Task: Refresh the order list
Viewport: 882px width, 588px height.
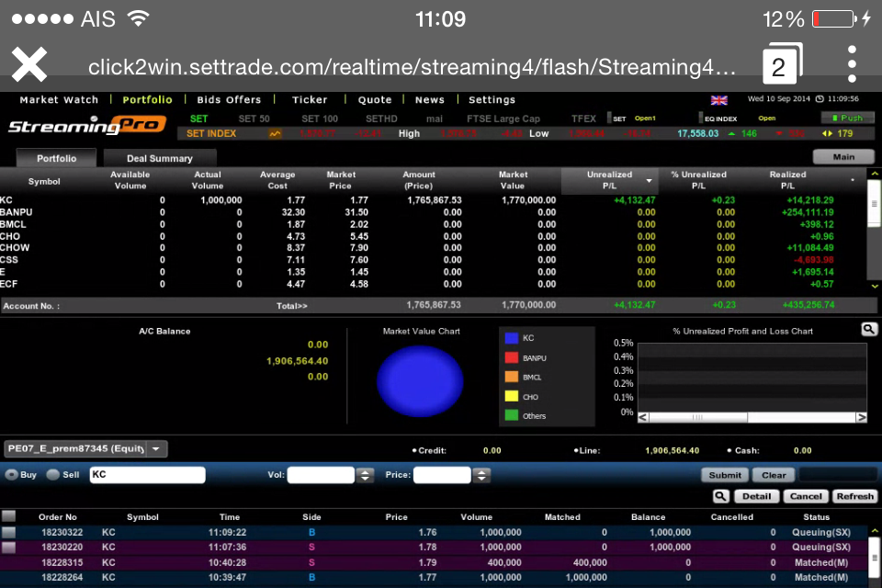Action: point(855,496)
